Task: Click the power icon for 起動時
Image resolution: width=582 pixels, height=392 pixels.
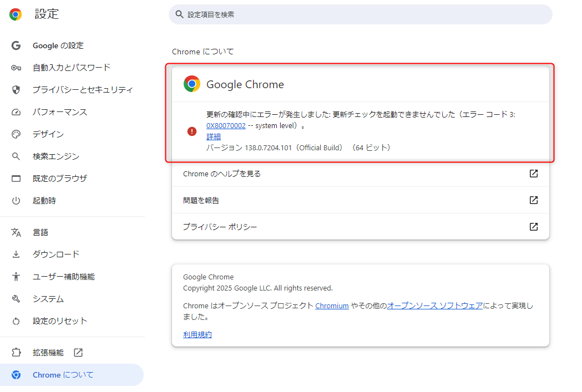Action: [16, 201]
